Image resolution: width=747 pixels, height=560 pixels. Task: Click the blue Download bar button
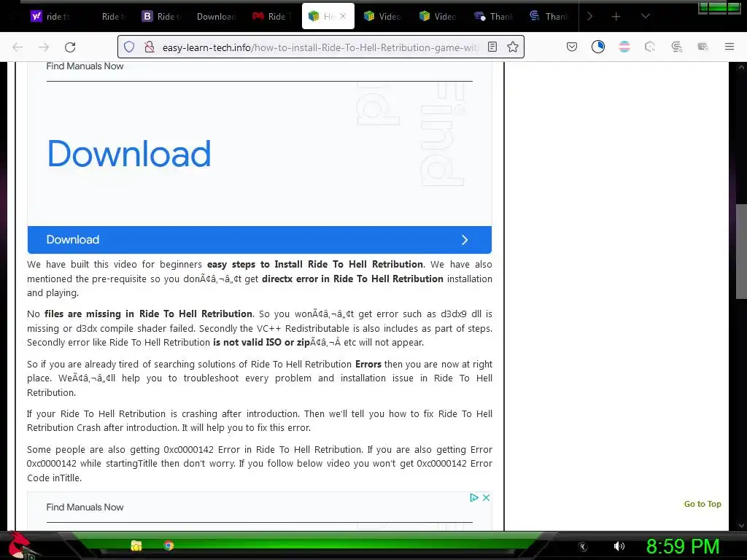click(259, 239)
